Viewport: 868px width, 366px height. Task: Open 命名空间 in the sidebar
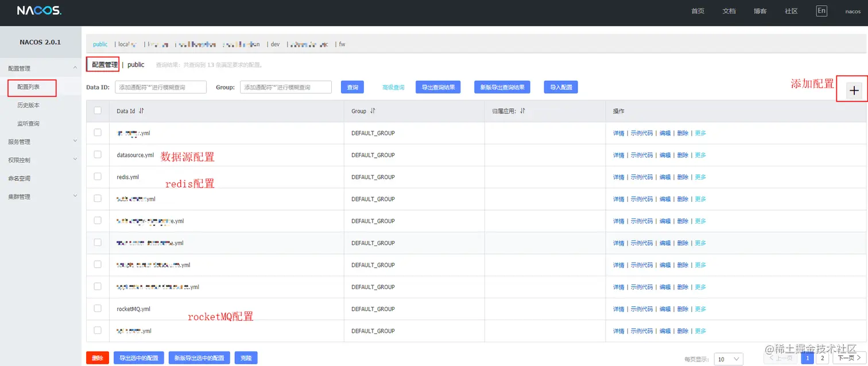click(20, 178)
